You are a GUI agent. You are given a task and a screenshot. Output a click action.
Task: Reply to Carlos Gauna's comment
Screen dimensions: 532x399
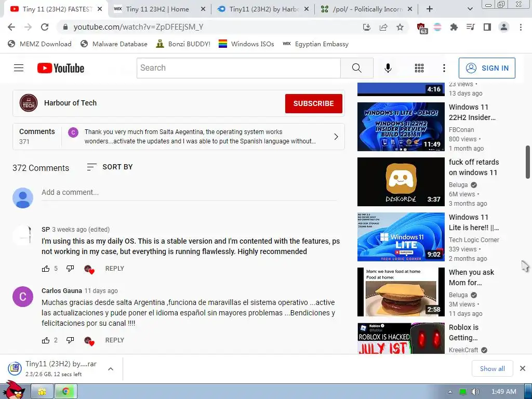coord(115,340)
